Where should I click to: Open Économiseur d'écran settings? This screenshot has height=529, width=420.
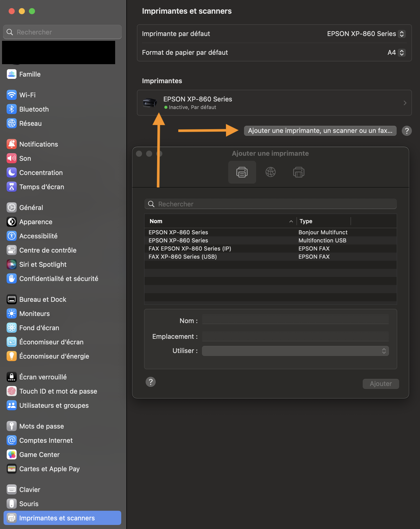coord(62,342)
